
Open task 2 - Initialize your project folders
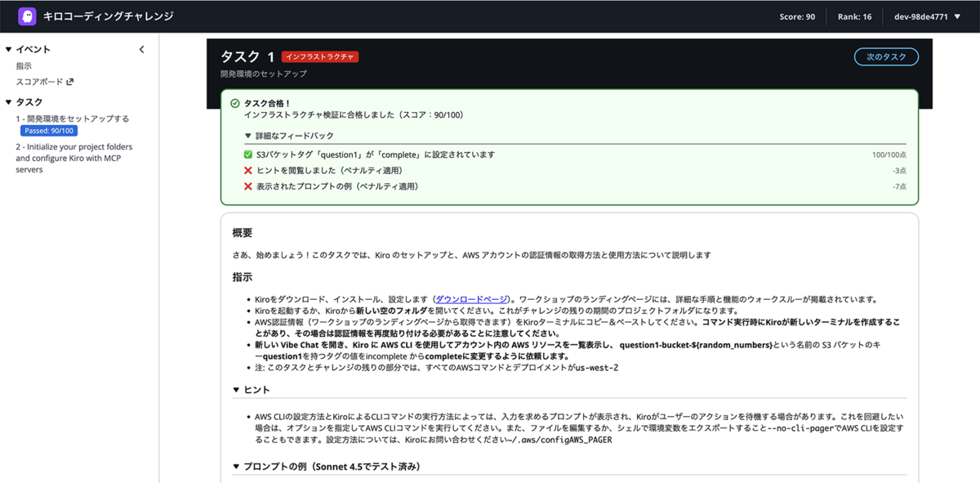(73, 159)
